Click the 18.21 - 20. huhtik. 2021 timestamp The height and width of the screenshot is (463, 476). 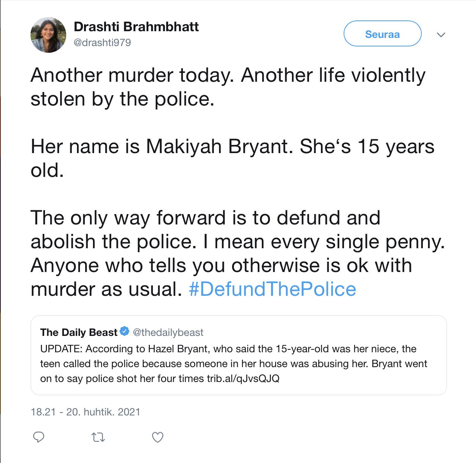86,412
